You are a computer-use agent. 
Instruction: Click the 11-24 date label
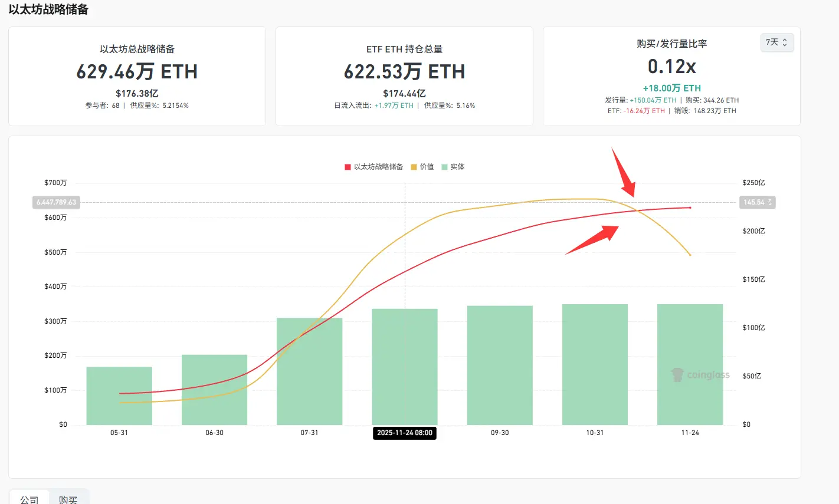click(690, 433)
